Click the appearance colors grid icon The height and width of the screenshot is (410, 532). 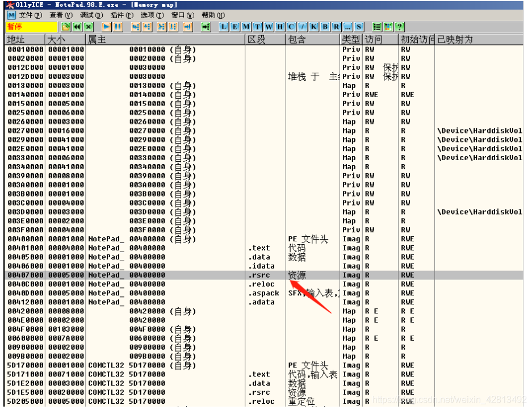(388, 27)
